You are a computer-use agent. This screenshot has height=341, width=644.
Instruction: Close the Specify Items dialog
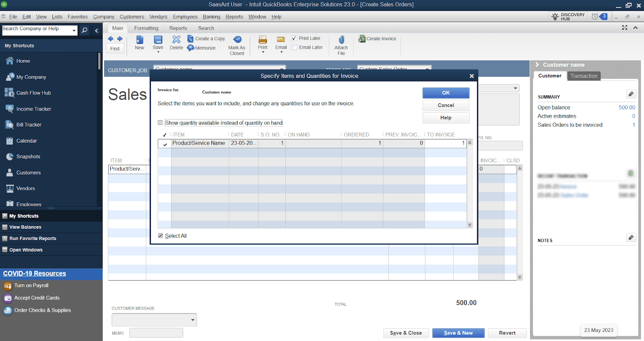coord(472,76)
